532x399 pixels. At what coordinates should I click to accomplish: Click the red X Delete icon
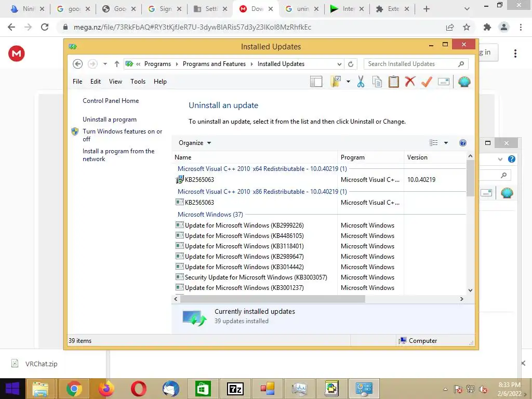(410, 82)
